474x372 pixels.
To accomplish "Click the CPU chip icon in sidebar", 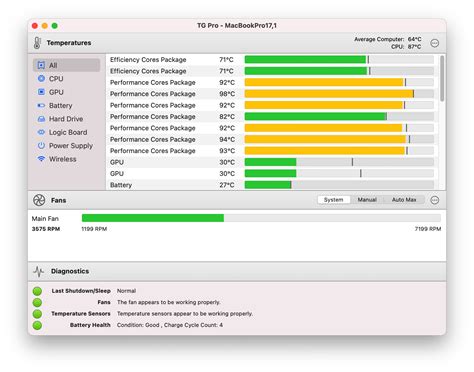I will 41,78.
